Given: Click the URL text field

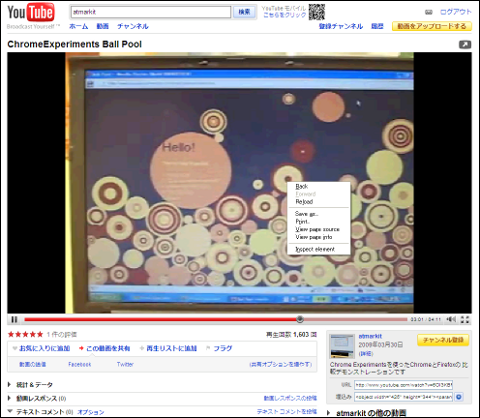Looking at the screenshot, I should (403, 385).
